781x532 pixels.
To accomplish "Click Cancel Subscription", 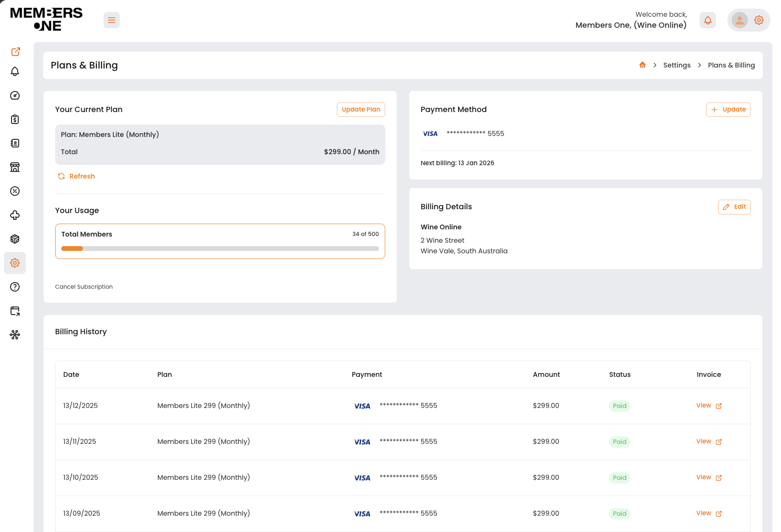I will [84, 286].
